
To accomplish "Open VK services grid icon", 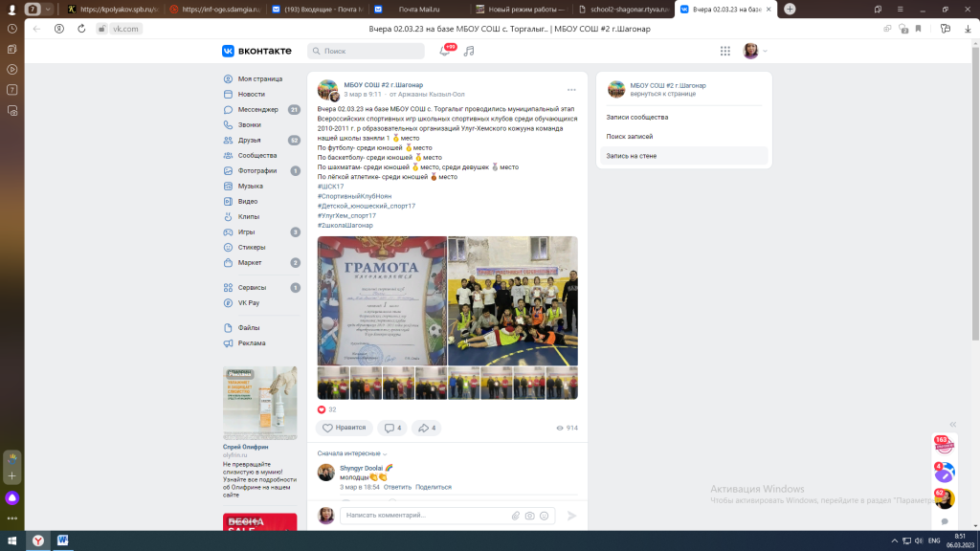I will 724,51.
